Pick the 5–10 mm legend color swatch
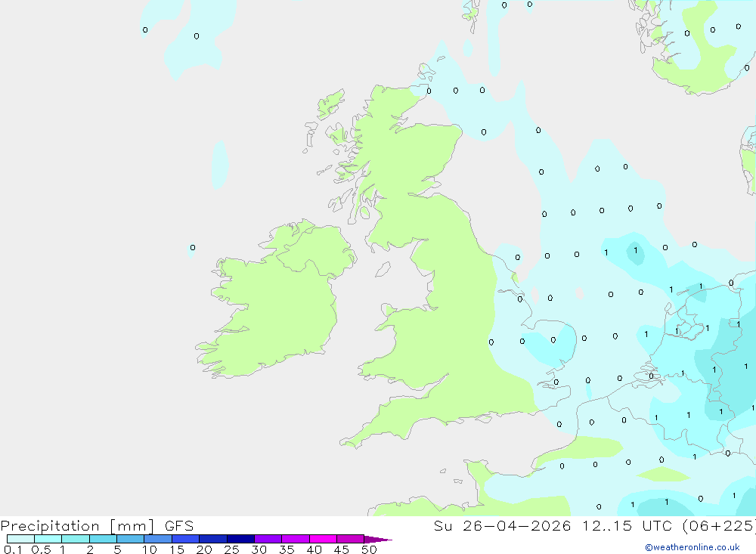 (131, 539)
